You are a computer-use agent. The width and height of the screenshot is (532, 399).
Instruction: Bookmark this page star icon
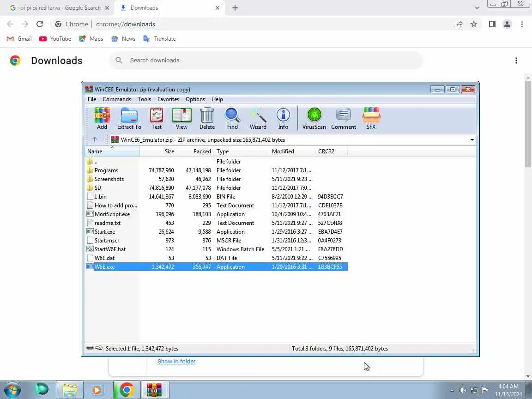click(x=474, y=24)
